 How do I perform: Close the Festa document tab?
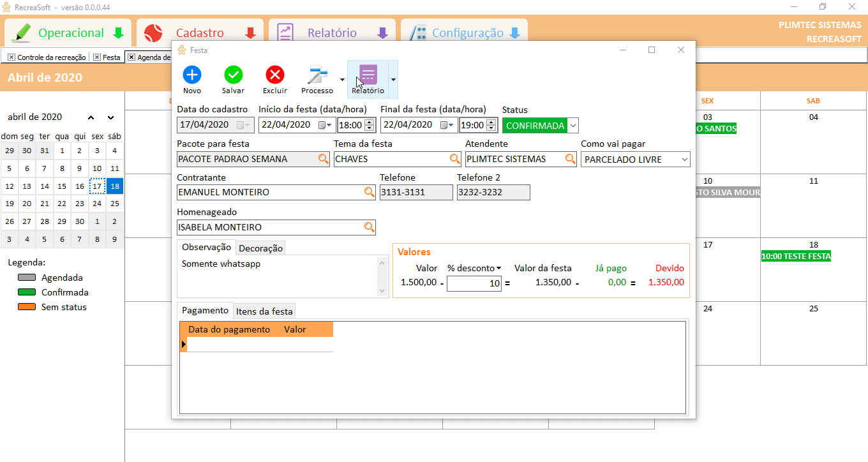coord(97,57)
